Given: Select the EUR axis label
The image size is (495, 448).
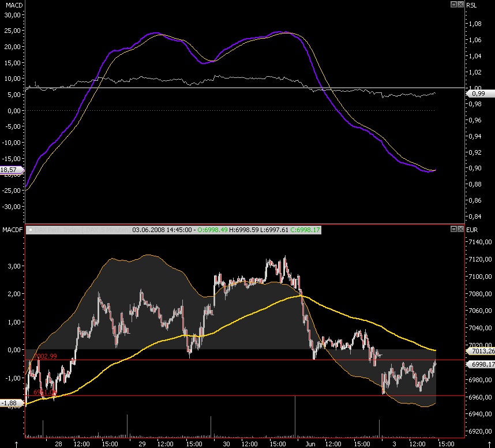Looking at the screenshot, I should pos(472,230).
